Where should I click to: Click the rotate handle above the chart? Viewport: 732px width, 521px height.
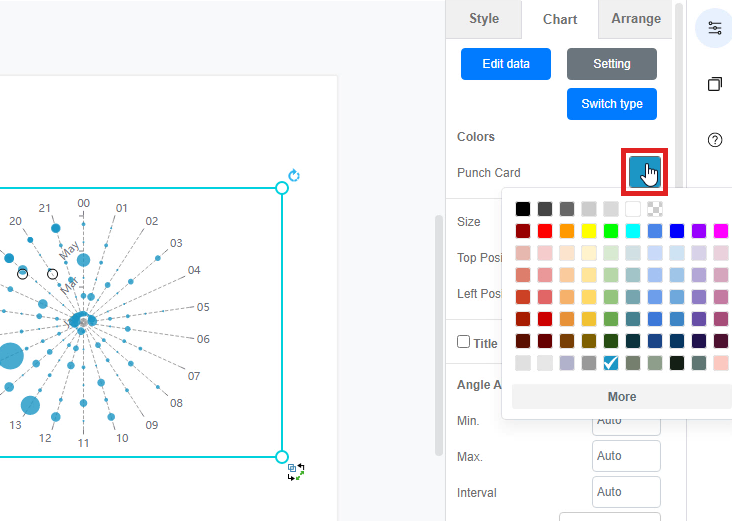point(294,175)
